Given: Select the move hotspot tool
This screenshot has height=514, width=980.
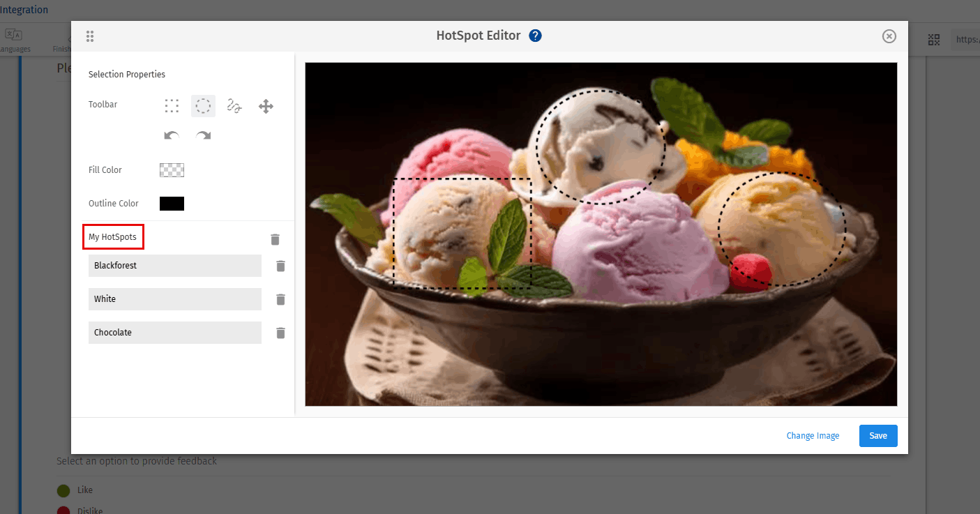Looking at the screenshot, I should click(x=266, y=105).
